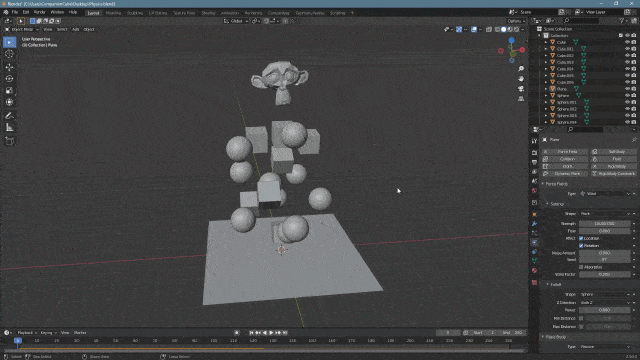
Task: Open the Z Direction dropdown
Action: [x=605, y=302]
